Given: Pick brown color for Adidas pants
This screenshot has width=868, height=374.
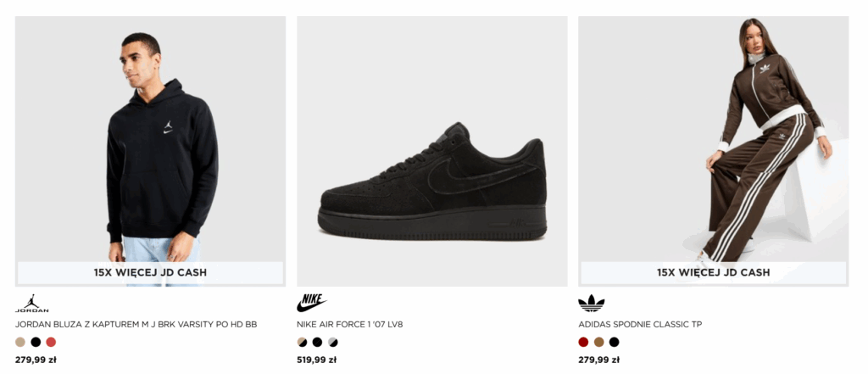Looking at the screenshot, I should [598, 342].
